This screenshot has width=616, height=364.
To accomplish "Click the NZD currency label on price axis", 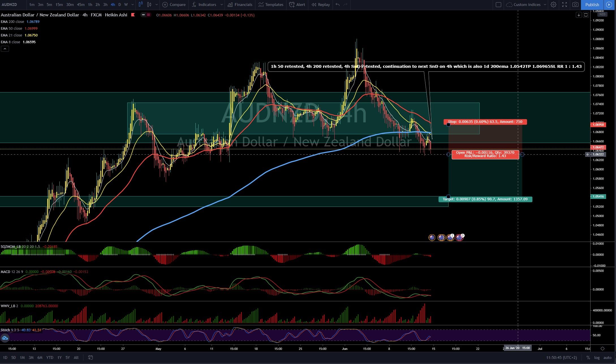I will click(x=602, y=14).
